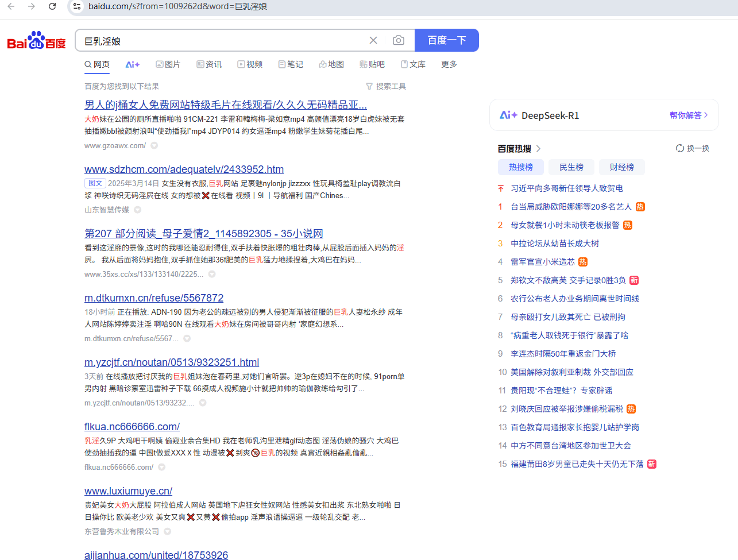Open hot search 农行公布老人办业务期间离世时间线
This screenshot has width=738, height=560.
point(575,299)
